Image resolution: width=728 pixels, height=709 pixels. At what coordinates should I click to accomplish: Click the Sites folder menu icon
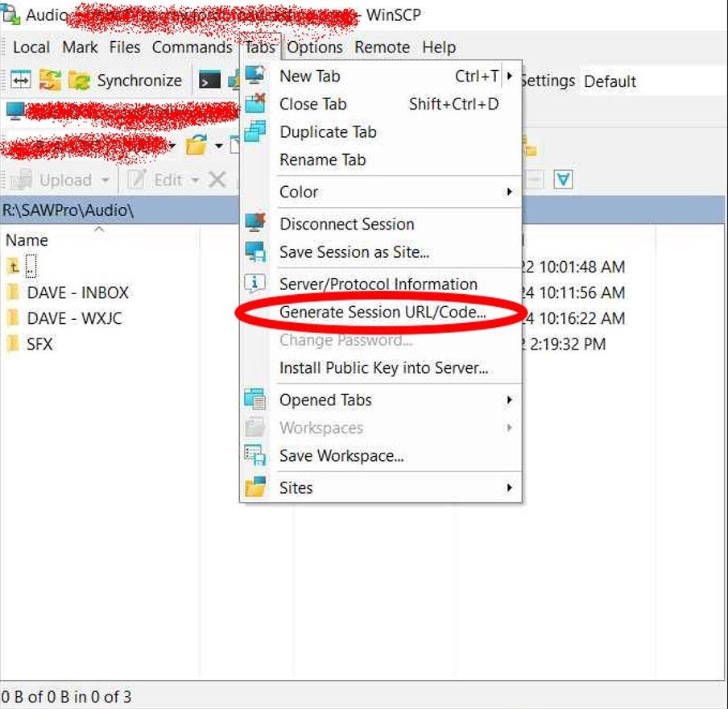pyautogui.click(x=255, y=487)
